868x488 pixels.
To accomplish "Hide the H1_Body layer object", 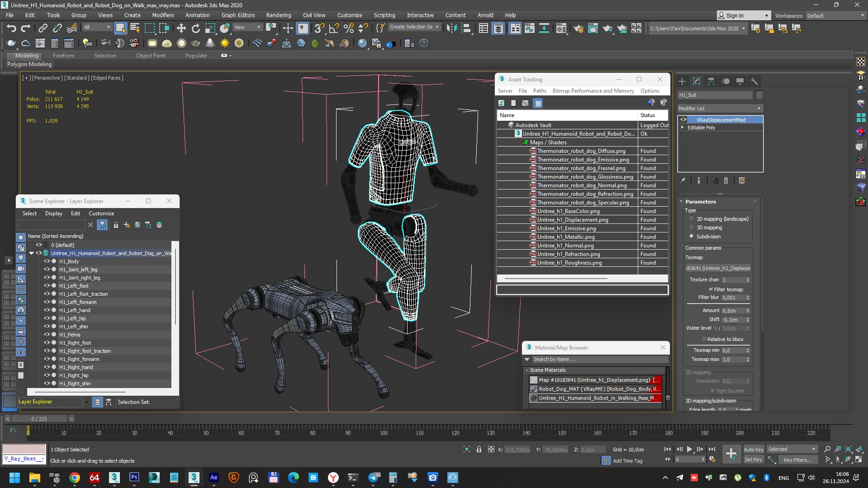I will pos(47,261).
